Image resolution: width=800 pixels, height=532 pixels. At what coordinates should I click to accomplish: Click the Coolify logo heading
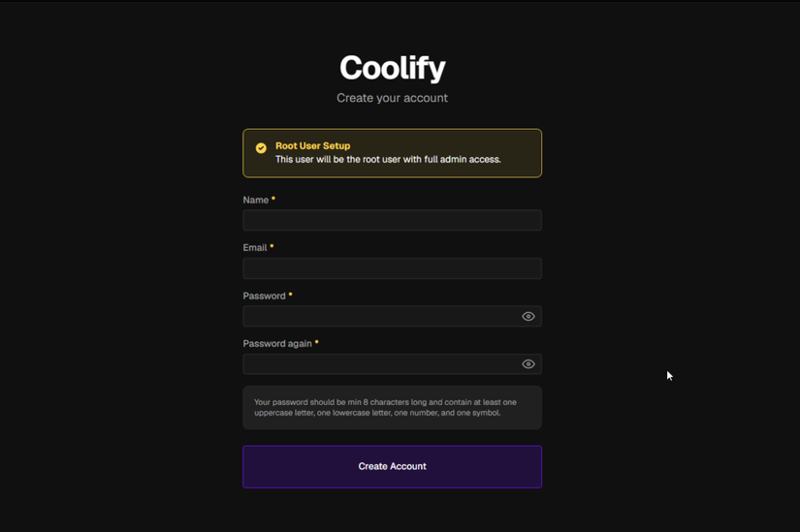click(x=393, y=68)
